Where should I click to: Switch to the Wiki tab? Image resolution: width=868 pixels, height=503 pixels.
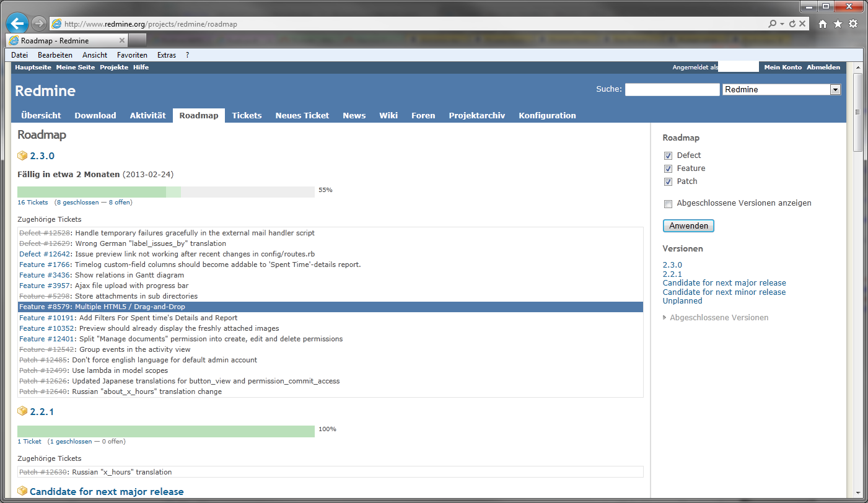(x=388, y=115)
